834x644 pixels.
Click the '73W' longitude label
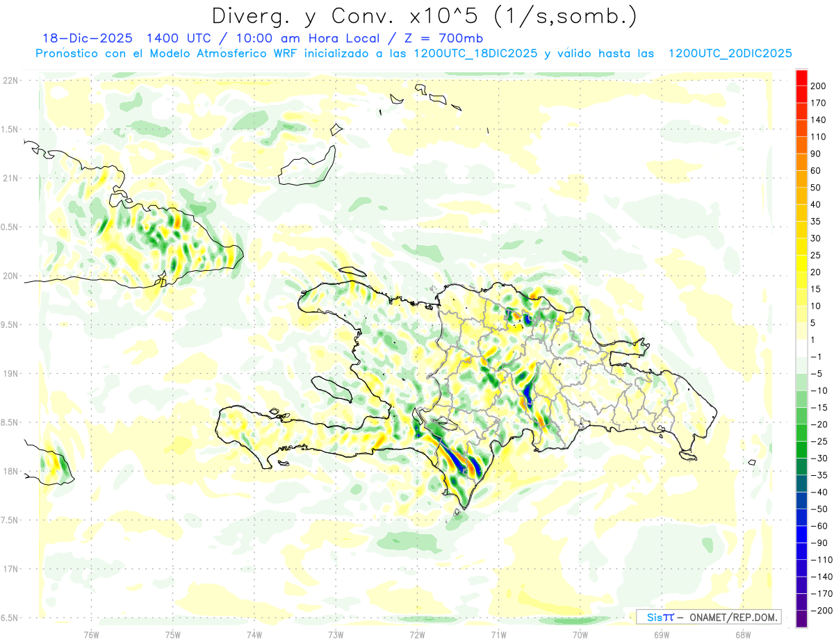pos(336,634)
